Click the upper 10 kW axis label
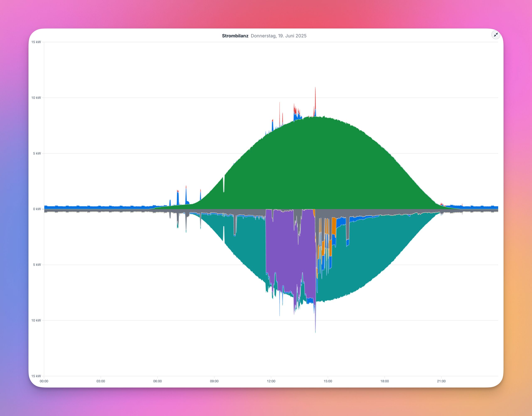The image size is (532, 416). click(36, 98)
